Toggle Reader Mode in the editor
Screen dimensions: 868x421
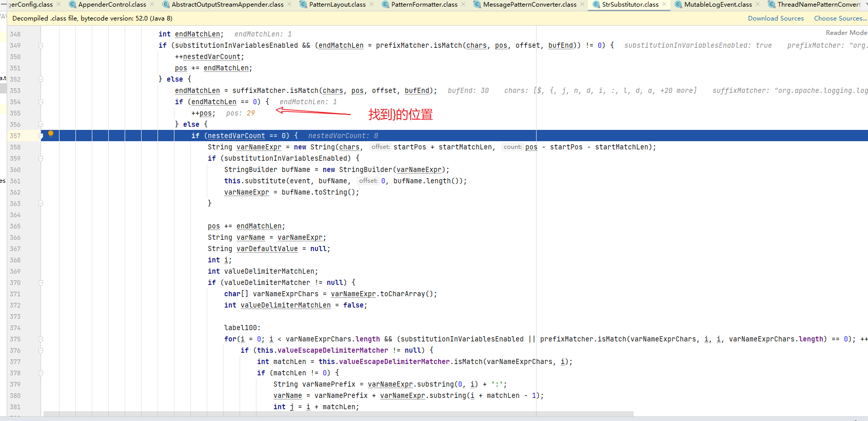click(846, 33)
